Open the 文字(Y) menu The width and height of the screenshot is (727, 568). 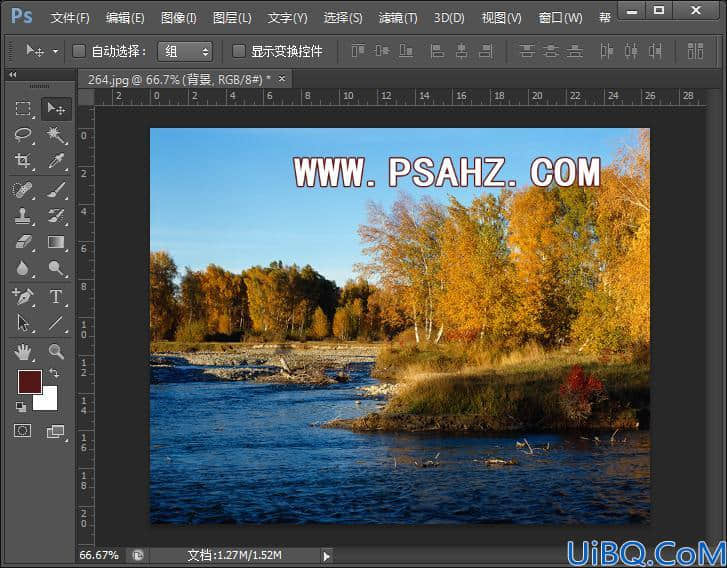coord(287,18)
